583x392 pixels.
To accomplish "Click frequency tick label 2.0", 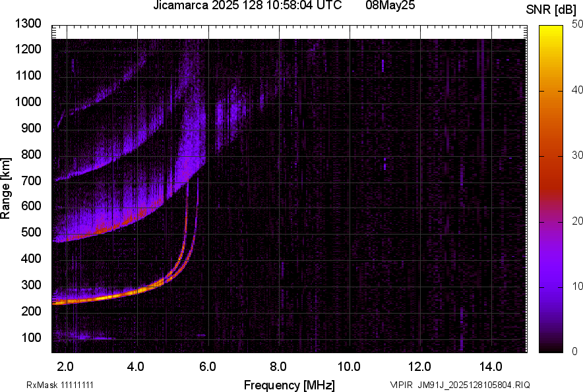I will [x=65, y=367].
